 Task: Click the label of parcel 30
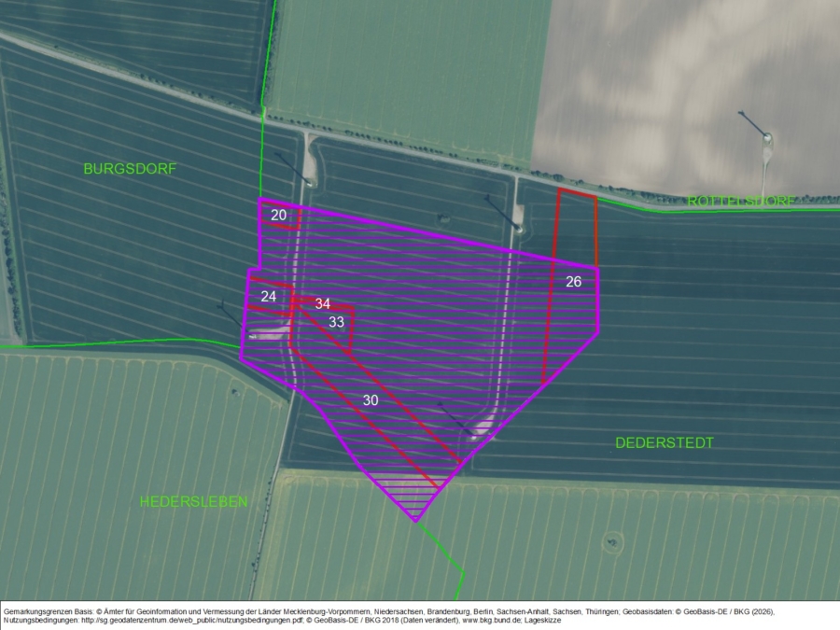pyautogui.click(x=371, y=399)
